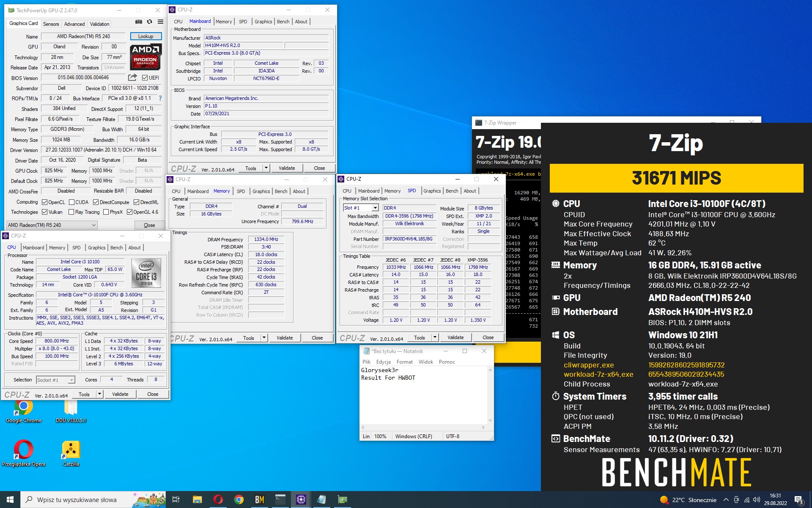Open the Windows Start menu
Viewport: 812px width, 508px height.
tap(10, 500)
